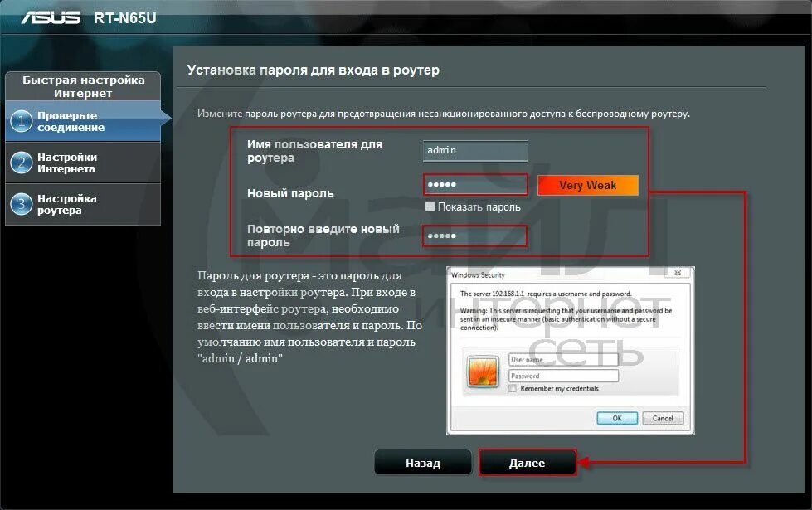The image size is (812, 510).
Task: Focus the repeat new password field
Action: 475,236
